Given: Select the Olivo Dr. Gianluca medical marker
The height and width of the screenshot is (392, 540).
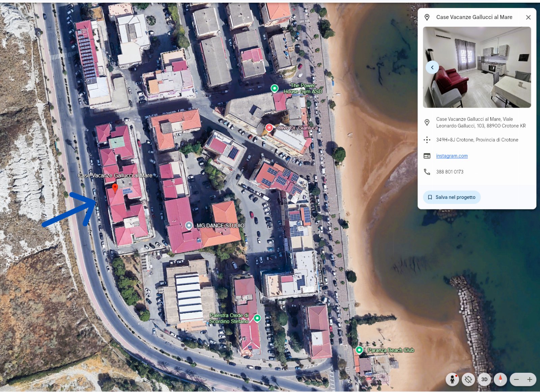Looking at the screenshot, I should [269, 128].
